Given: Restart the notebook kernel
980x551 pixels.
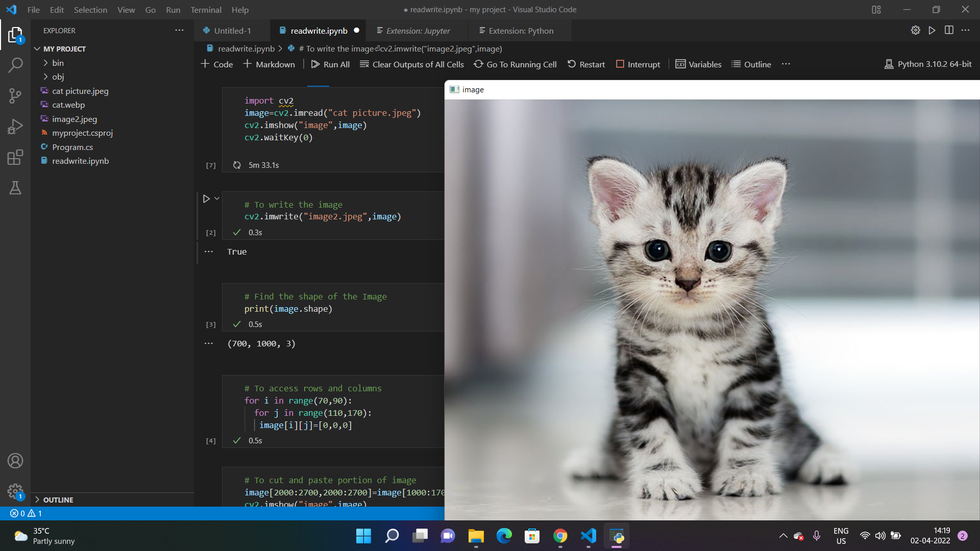Looking at the screenshot, I should [x=586, y=64].
